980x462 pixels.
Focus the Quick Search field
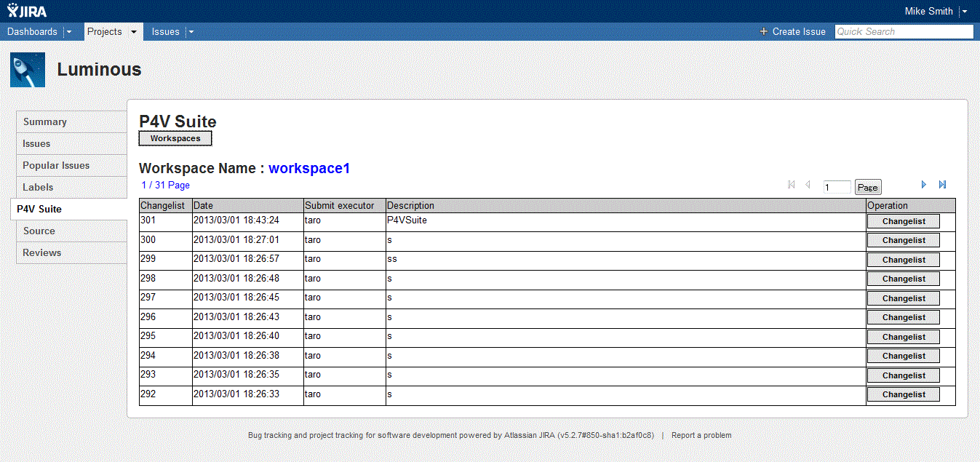point(904,31)
